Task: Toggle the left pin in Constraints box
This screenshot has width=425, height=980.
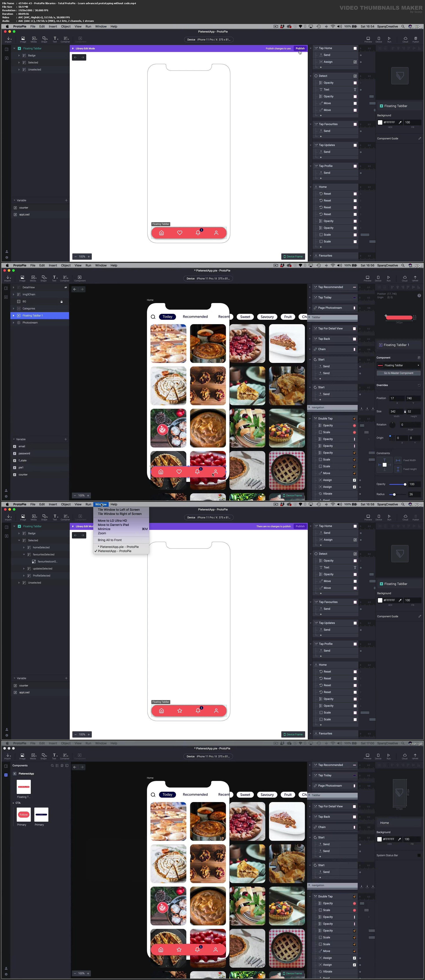Action: [380, 465]
